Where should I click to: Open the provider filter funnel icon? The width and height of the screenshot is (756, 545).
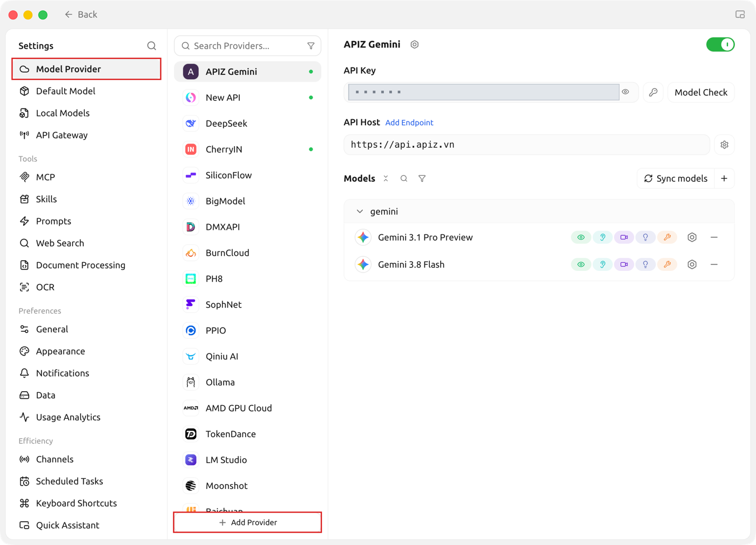click(311, 46)
